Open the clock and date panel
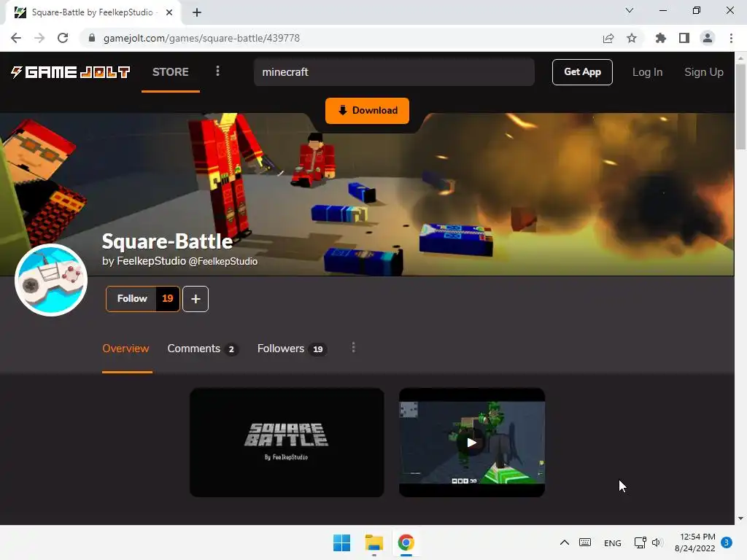Image resolution: width=747 pixels, height=560 pixels. [x=695, y=542]
